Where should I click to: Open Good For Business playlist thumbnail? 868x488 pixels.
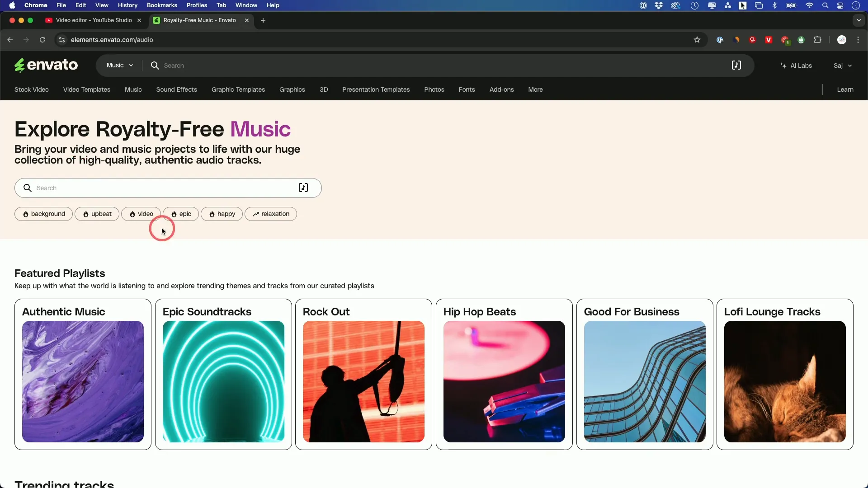click(x=645, y=381)
